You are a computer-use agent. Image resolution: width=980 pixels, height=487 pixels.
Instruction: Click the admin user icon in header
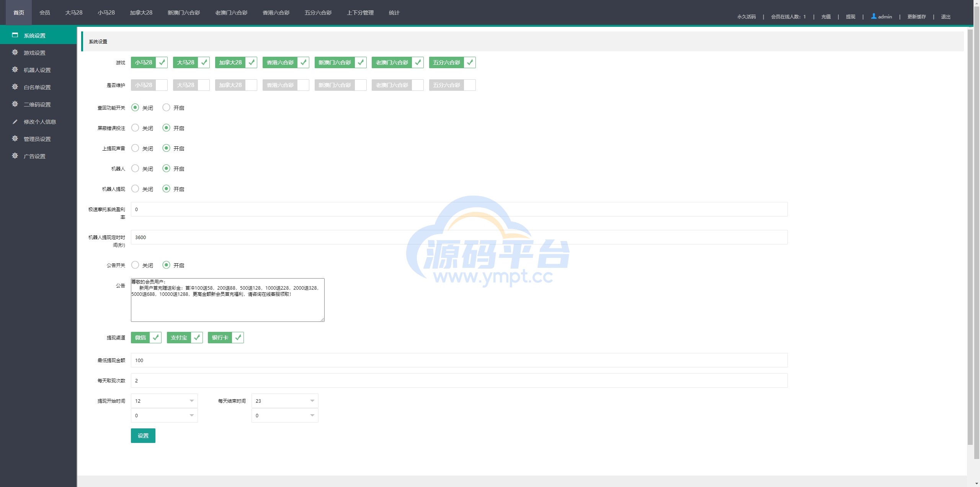(874, 16)
